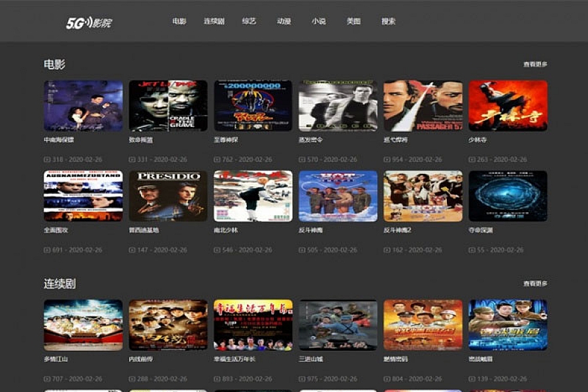The height and width of the screenshot is (392, 588).
Task: Click the play-count icon beside 505
Action: [302, 250]
